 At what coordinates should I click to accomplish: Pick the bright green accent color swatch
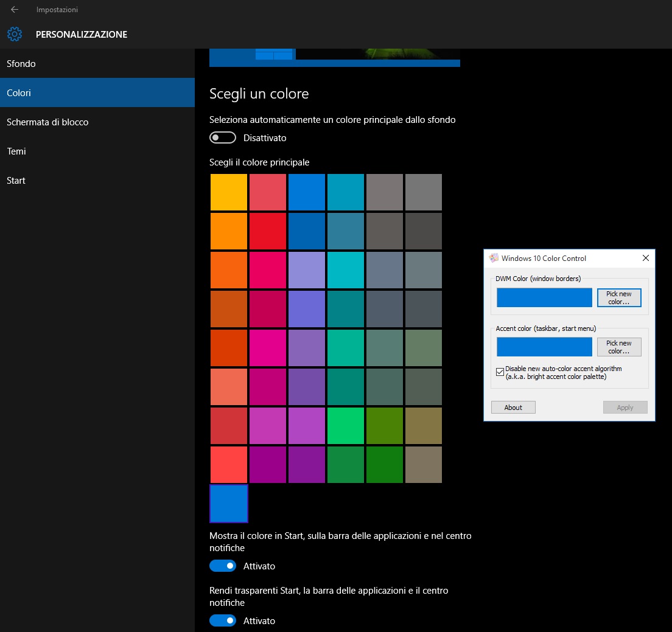click(x=345, y=426)
